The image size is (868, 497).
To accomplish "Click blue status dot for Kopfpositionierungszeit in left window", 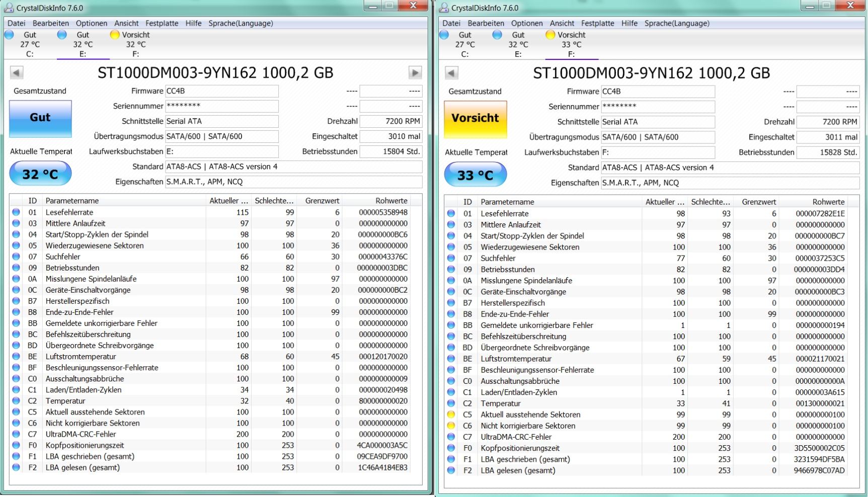I will [x=16, y=445].
